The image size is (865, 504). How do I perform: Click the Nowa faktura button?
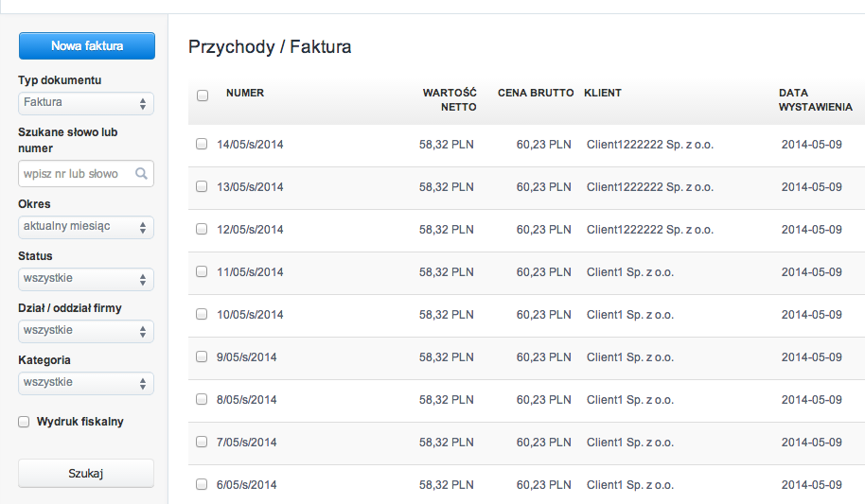(87, 45)
